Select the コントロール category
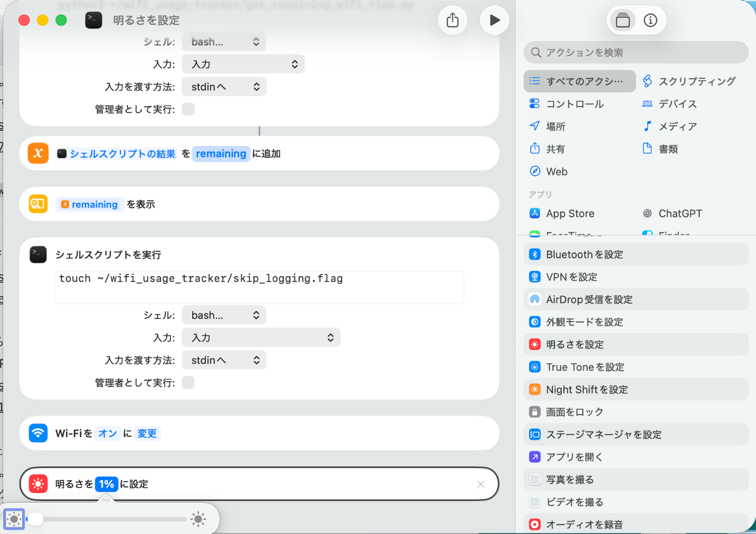756x534 pixels. [x=567, y=104]
